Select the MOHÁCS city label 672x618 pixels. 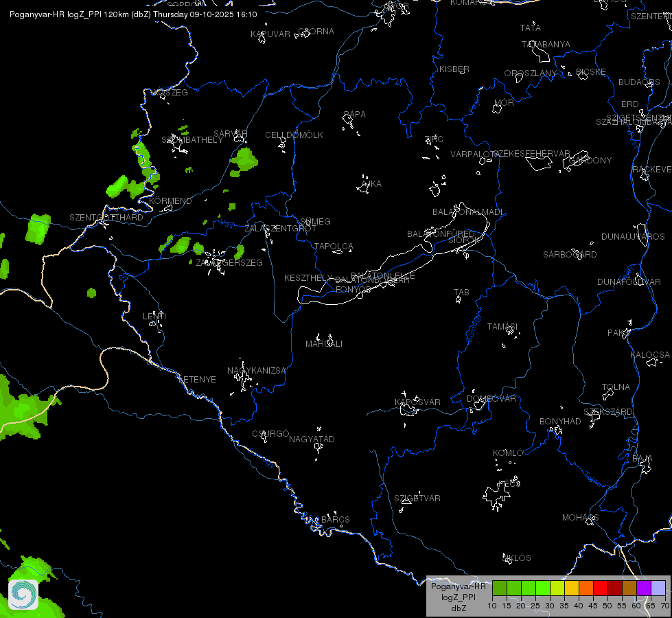(580, 518)
